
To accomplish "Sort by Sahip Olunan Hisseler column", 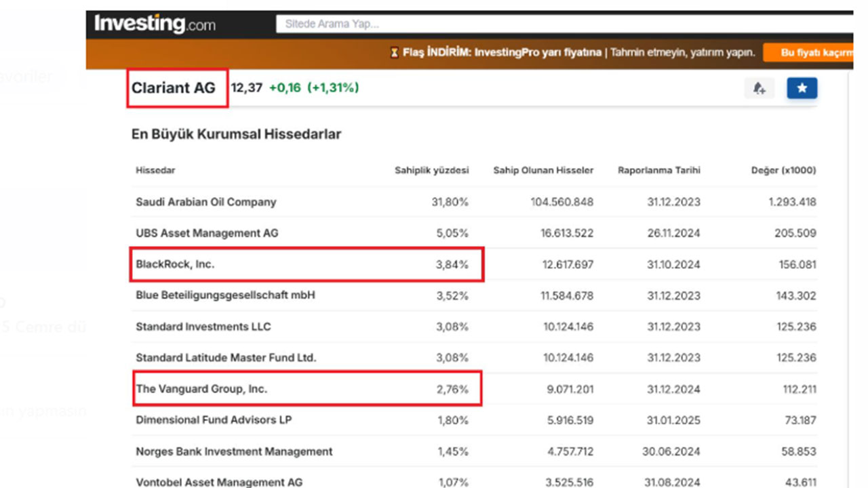I will [542, 170].
